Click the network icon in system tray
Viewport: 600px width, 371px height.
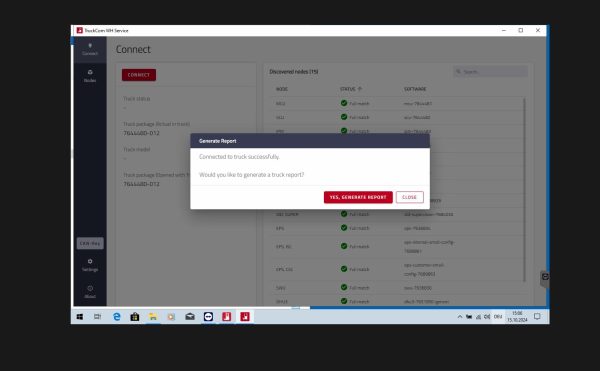(x=478, y=317)
